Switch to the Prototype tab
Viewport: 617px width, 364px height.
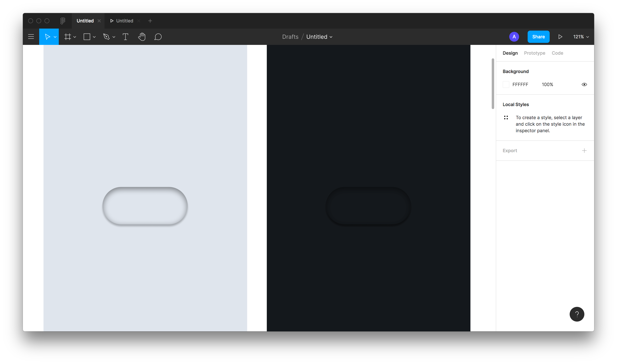point(534,53)
